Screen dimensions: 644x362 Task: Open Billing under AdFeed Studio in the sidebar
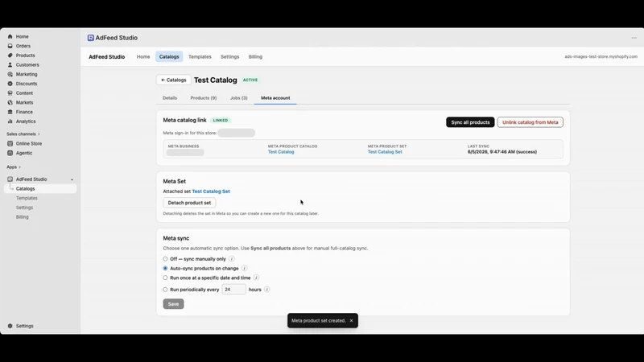[x=23, y=217]
